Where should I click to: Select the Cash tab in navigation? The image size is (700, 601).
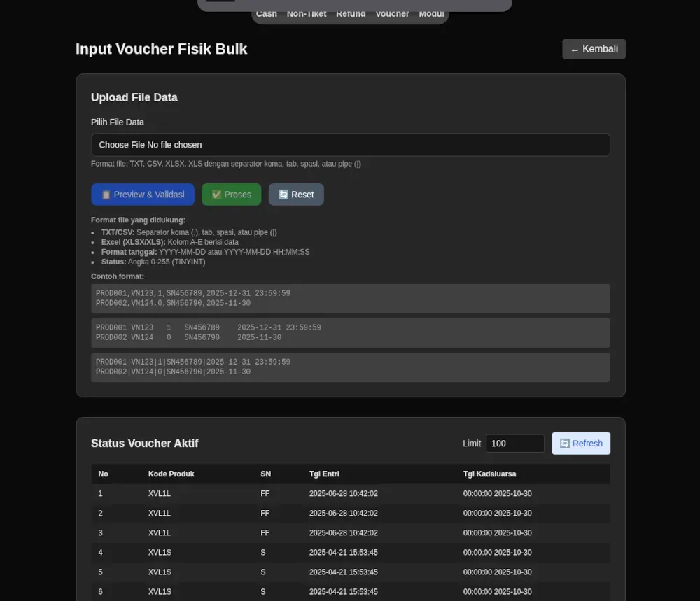pyautogui.click(x=266, y=13)
